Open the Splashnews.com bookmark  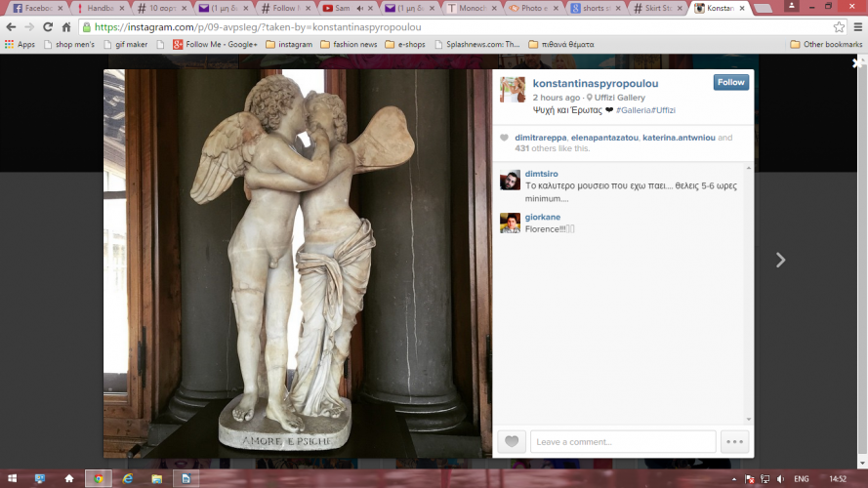(x=477, y=44)
